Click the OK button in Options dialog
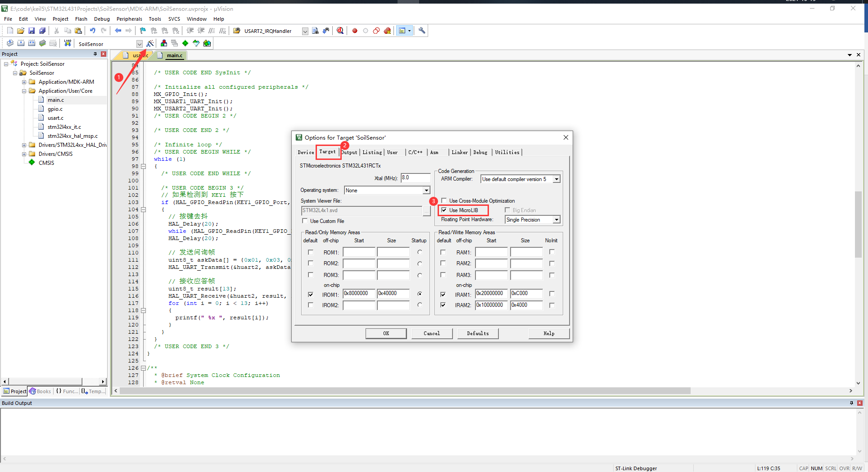The image size is (868, 472). [386, 333]
